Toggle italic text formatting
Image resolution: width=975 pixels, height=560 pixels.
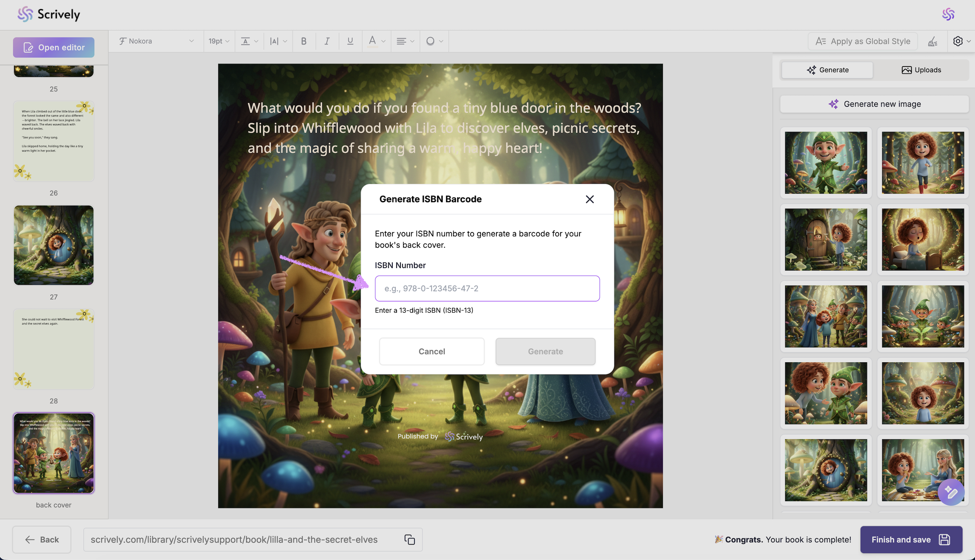327,41
